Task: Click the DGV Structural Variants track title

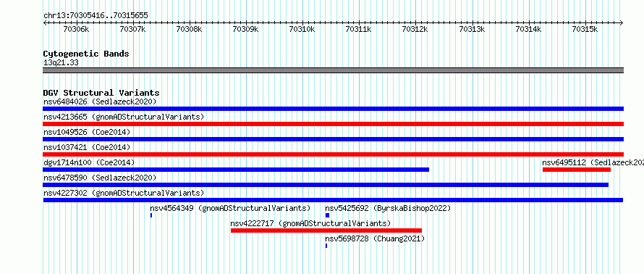Action: [101, 93]
